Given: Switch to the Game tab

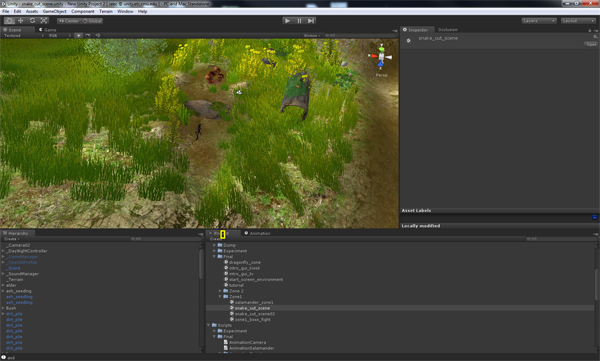Looking at the screenshot, I should [48, 29].
